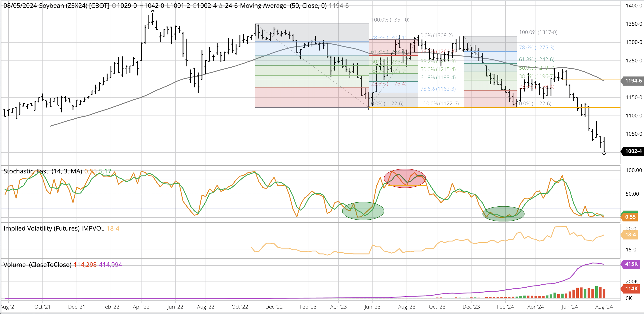Click the green oversold ellipse near Feb '24
Image resolution: width=644 pixels, height=314 pixels.
[x=503, y=214]
